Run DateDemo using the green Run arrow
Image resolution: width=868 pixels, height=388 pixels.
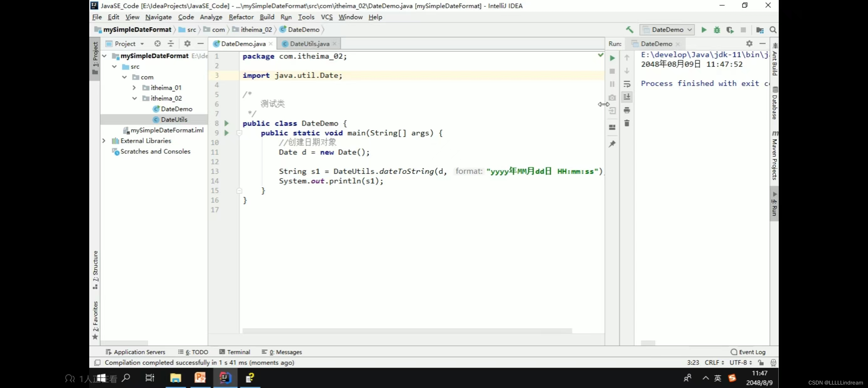(x=704, y=30)
